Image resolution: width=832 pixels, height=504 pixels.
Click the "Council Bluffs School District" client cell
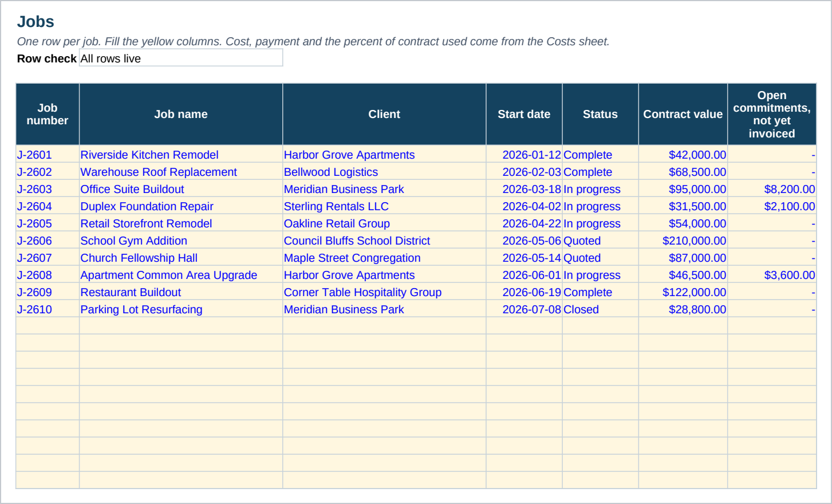384,241
